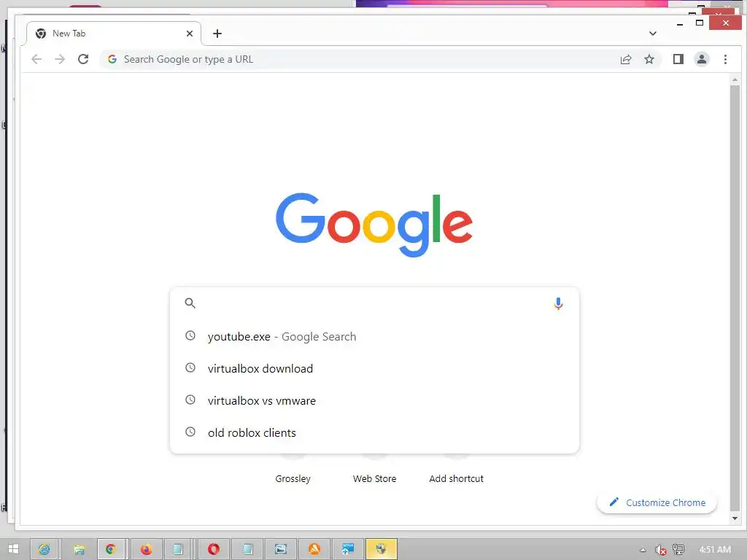747x560 pixels.
Task: Open the setup installer taskbar icon
Action: [348, 550]
